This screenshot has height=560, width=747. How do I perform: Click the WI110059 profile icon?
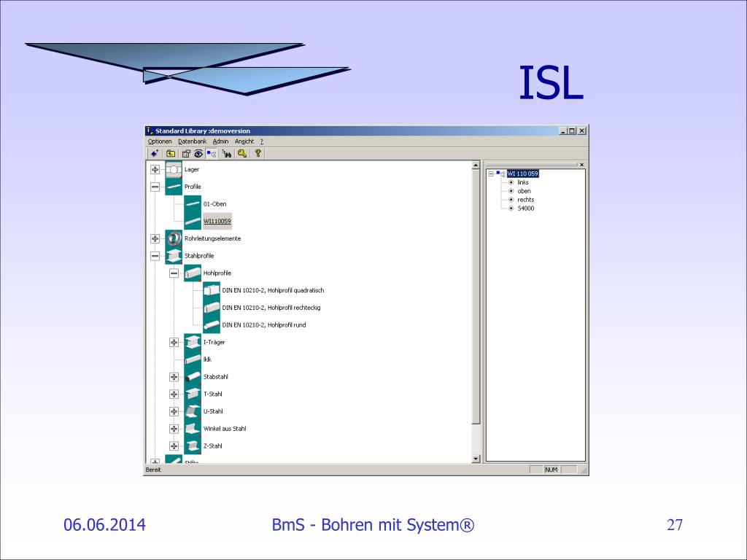193,221
